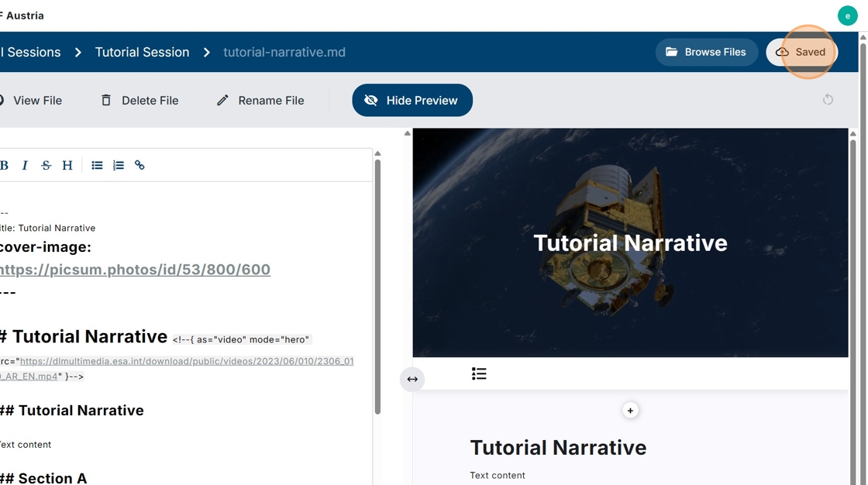Insert a link via chain icon

[x=139, y=165]
